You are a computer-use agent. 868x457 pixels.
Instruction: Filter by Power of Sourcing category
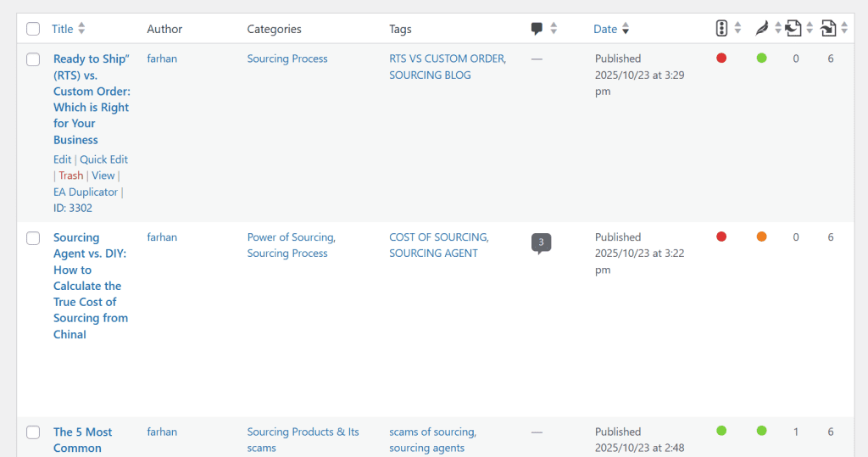(291, 237)
